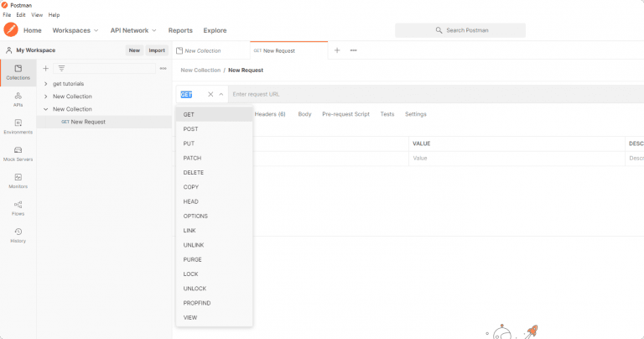The width and height of the screenshot is (644, 339).
Task: Open tab bar more options ellipsis
Action: pos(353,50)
